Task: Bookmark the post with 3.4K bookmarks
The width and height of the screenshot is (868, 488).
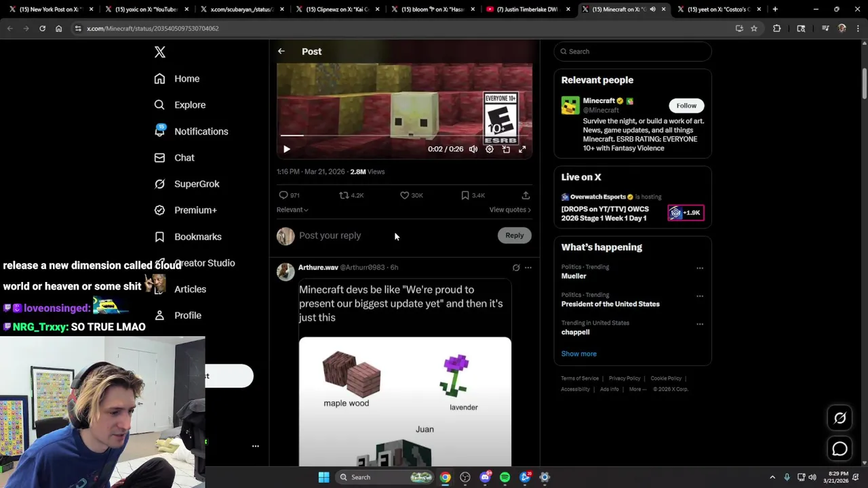Action: pos(473,195)
